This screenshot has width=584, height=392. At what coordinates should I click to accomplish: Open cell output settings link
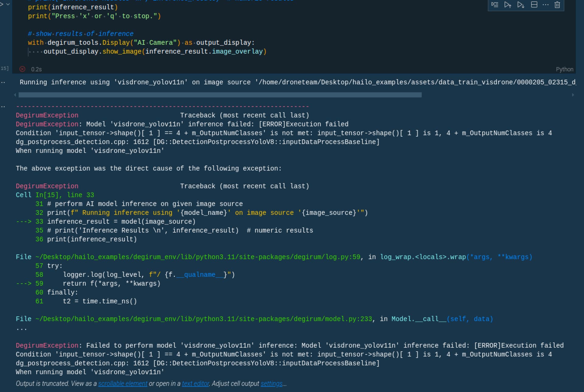pos(271,383)
